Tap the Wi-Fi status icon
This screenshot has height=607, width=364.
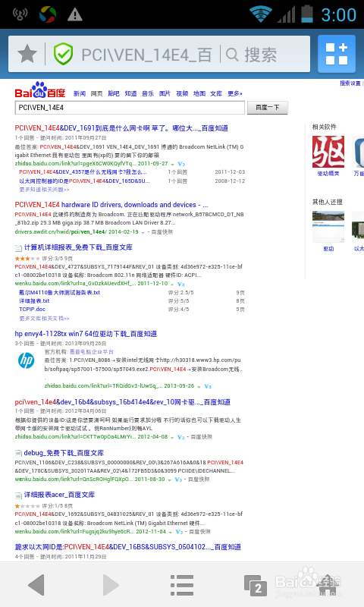[261, 14]
